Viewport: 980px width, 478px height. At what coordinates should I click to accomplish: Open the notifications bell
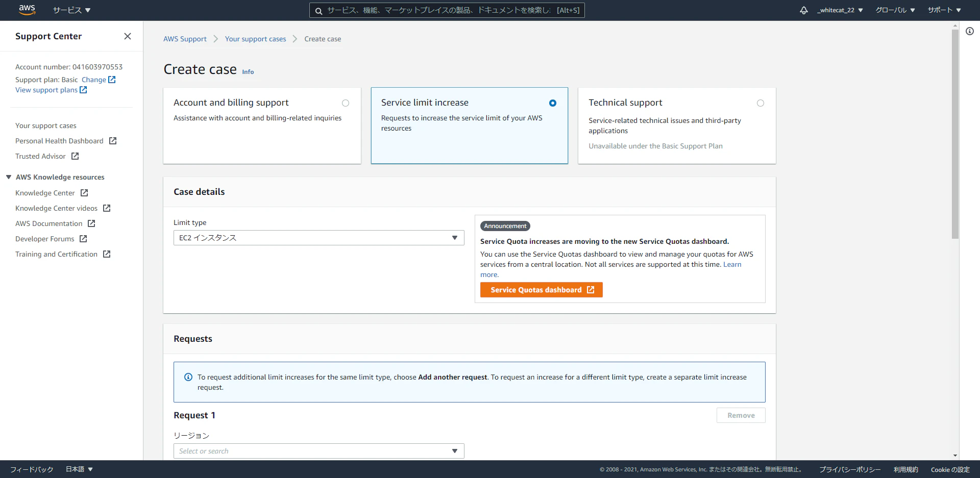point(804,10)
